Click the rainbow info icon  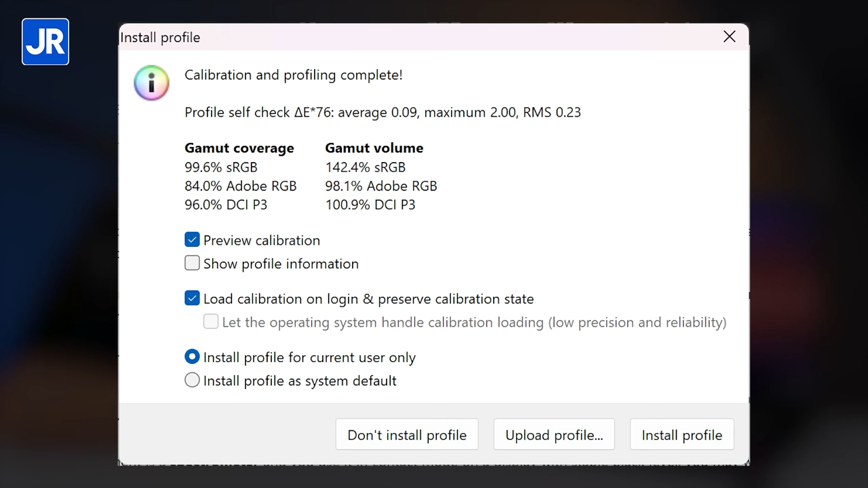point(151,83)
